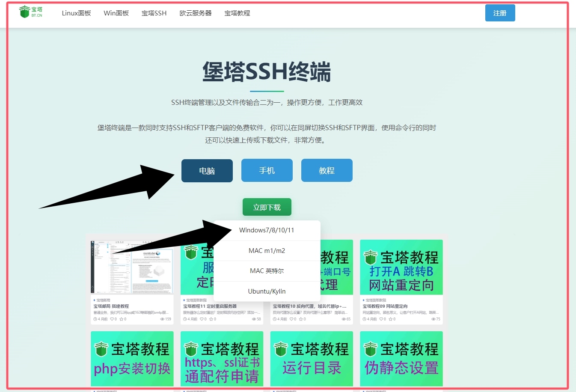Open the 伪静态设置 tutorial thumbnail
576x392 pixels.
coord(401,359)
